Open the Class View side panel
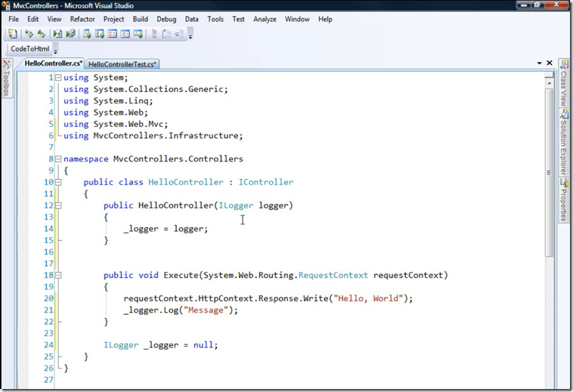Screen dimensions: 573x392 [x=563, y=83]
